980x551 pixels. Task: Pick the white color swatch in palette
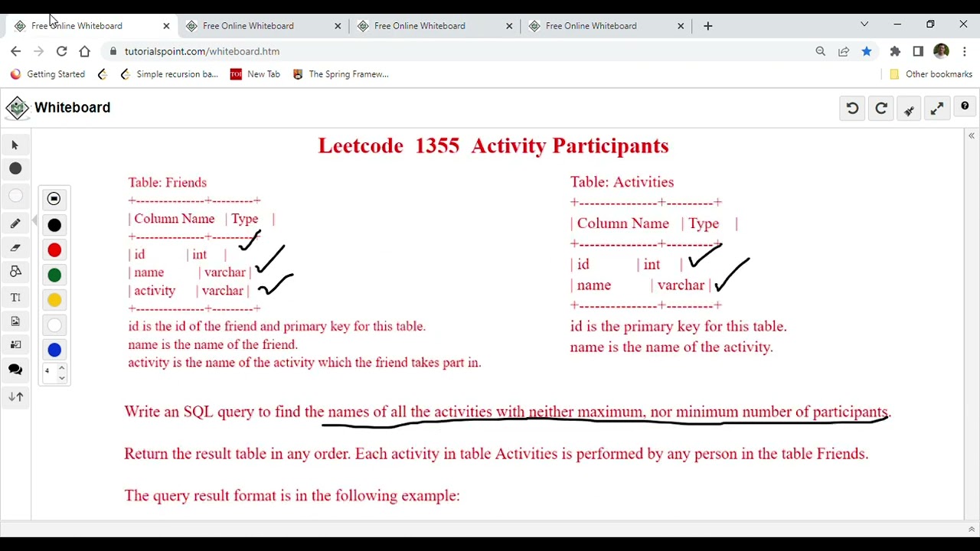point(54,325)
